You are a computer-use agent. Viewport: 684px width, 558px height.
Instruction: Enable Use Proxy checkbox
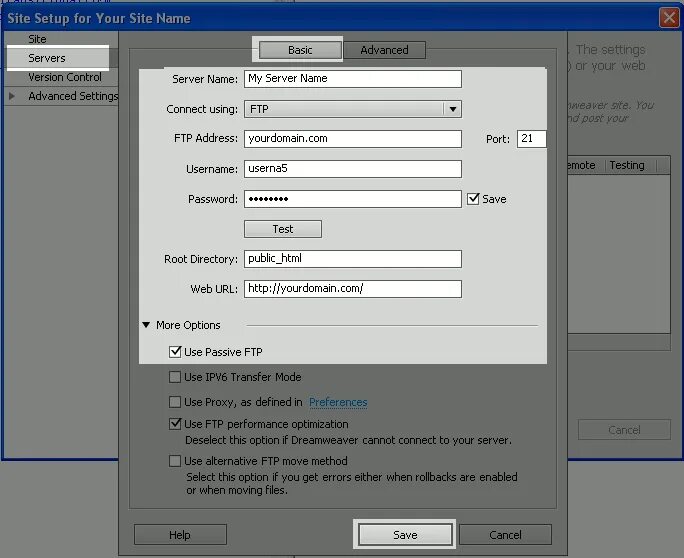[x=175, y=402]
